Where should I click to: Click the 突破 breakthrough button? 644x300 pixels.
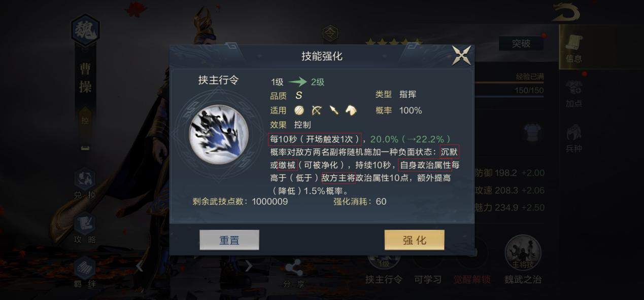(521, 44)
